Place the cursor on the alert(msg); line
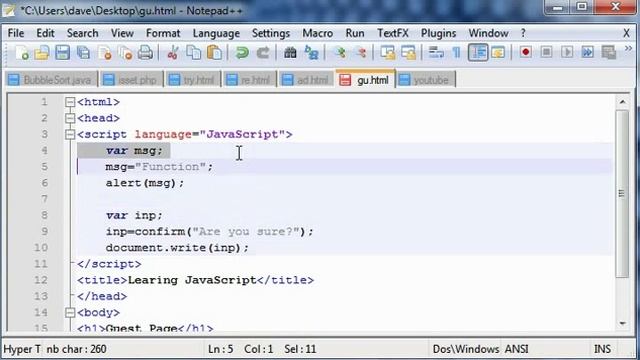640x360 pixels. (145, 183)
